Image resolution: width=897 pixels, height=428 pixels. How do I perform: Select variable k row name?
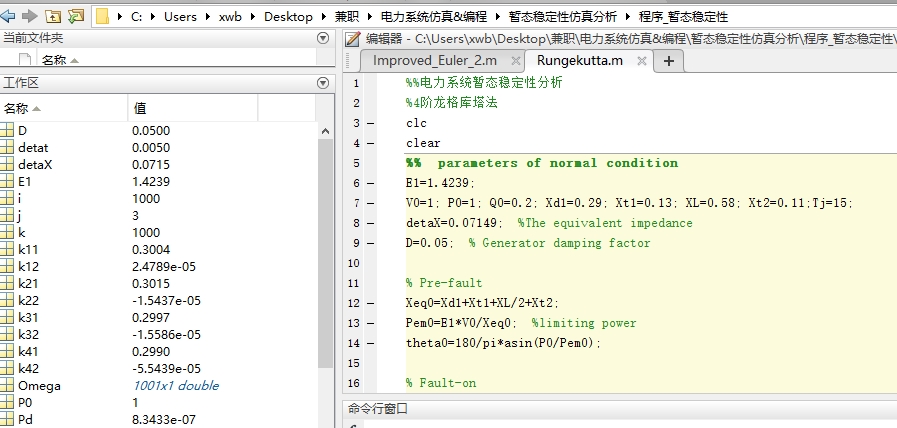coord(21,232)
